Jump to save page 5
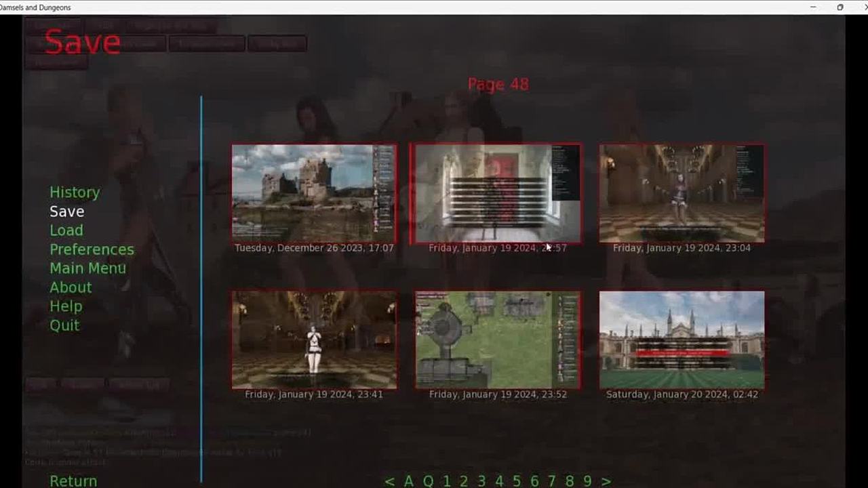The height and width of the screenshot is (488, 868). click(x=517, y=481)
